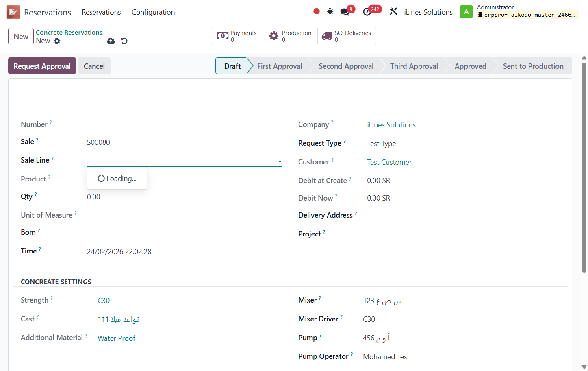Select the Second Approval stage
This screenshot has height=371, width=588.
tap(346, 66)
